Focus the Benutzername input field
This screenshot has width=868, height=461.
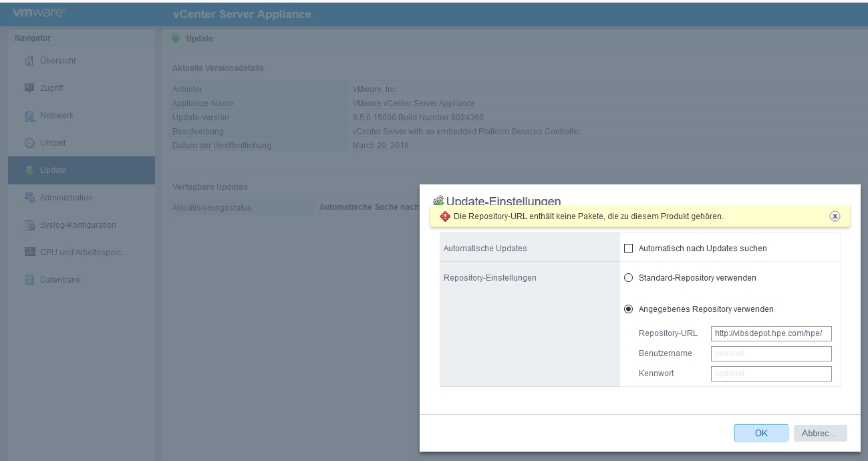pyautogui.click(x=771, y=353)
